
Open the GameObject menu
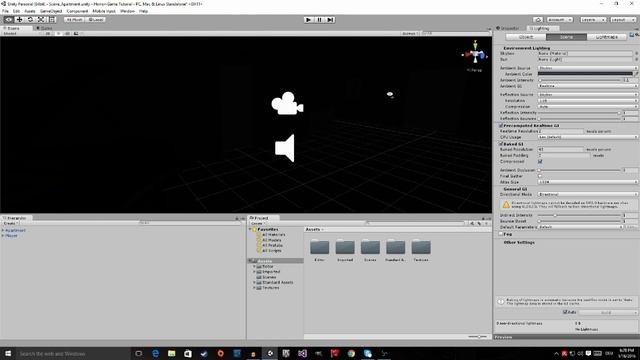pyautogui.click(x=51, y=11)
